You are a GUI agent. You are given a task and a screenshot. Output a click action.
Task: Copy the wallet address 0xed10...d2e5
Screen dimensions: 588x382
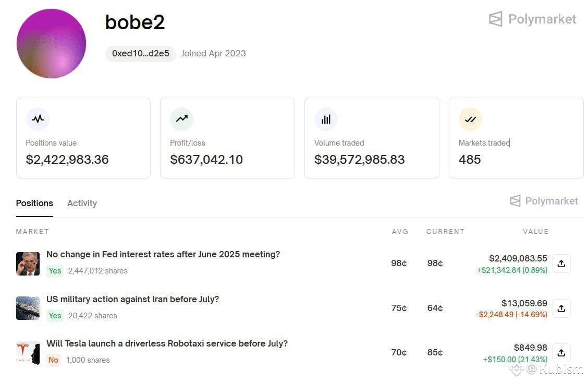coord(141,54)
